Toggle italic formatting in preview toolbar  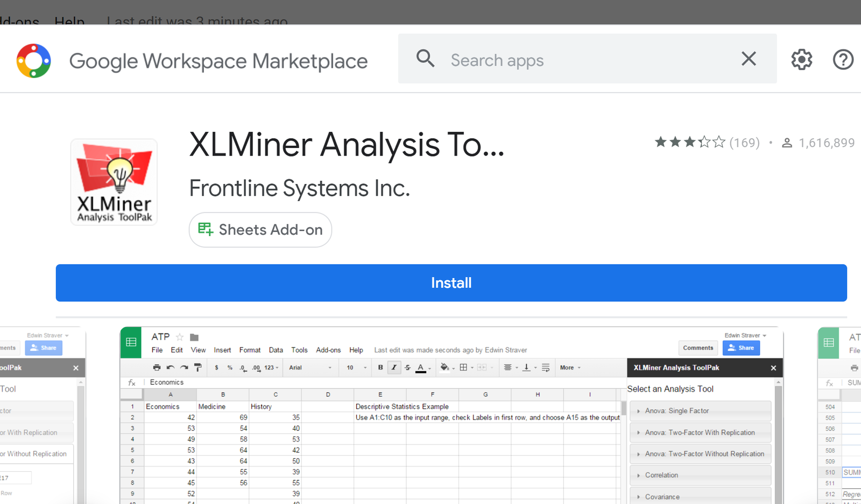(394, 367)
